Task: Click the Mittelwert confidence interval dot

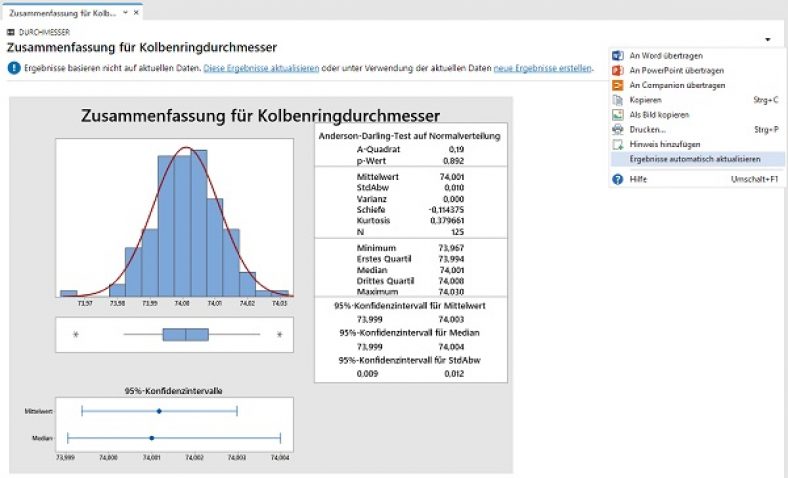Action: [159, 411]
